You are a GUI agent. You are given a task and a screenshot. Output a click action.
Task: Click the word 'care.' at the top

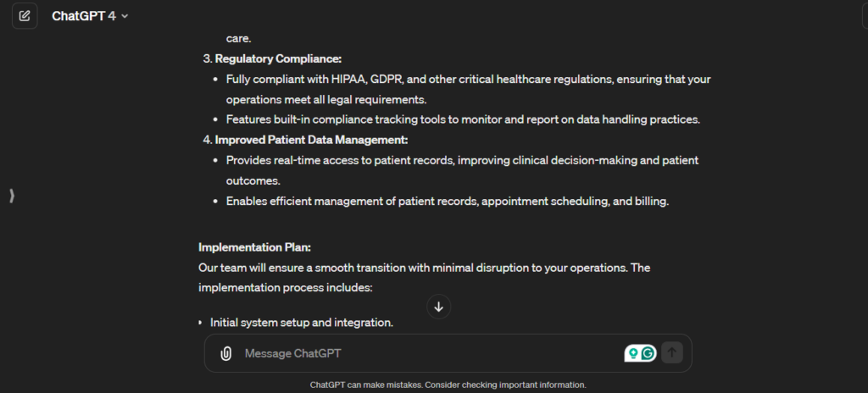[x=240, y=38]
